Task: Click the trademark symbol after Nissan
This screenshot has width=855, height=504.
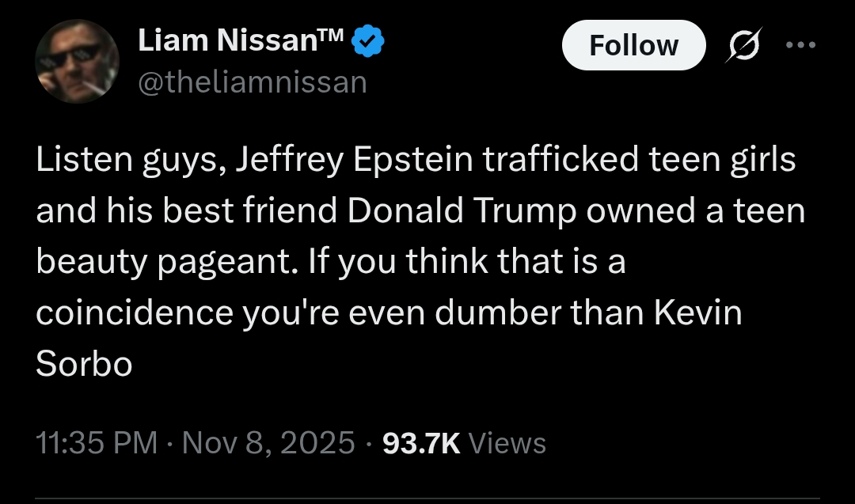Action: (332, 36)
